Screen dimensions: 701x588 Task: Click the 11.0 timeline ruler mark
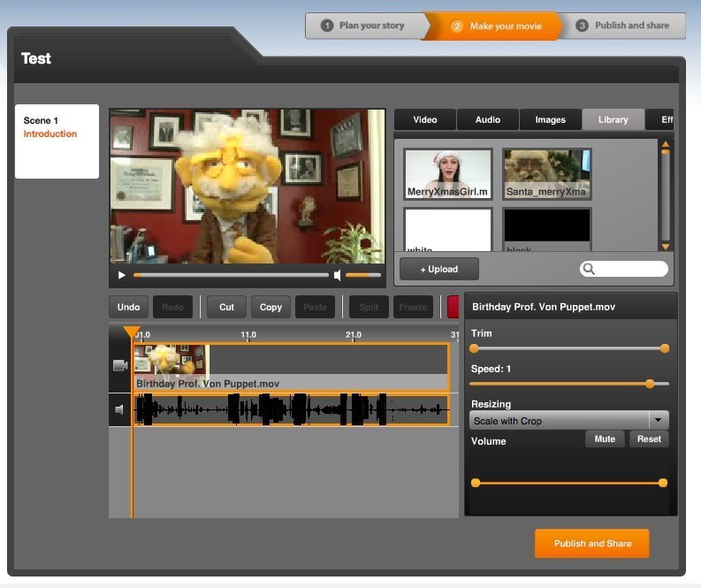[x=248, y=335]
